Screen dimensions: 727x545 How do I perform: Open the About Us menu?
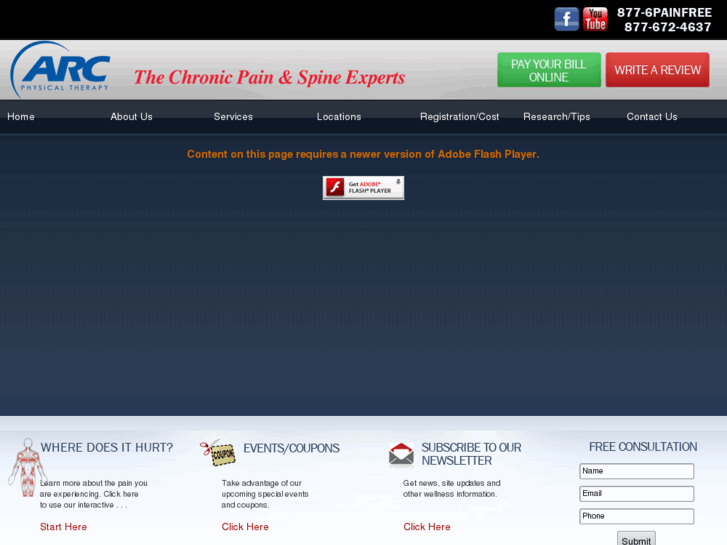coord(131,117)
